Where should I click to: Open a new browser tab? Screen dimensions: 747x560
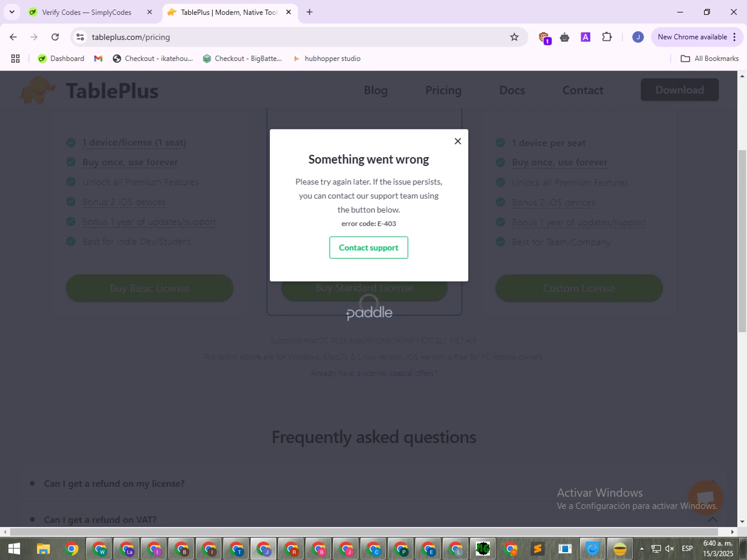coord(310,12)
